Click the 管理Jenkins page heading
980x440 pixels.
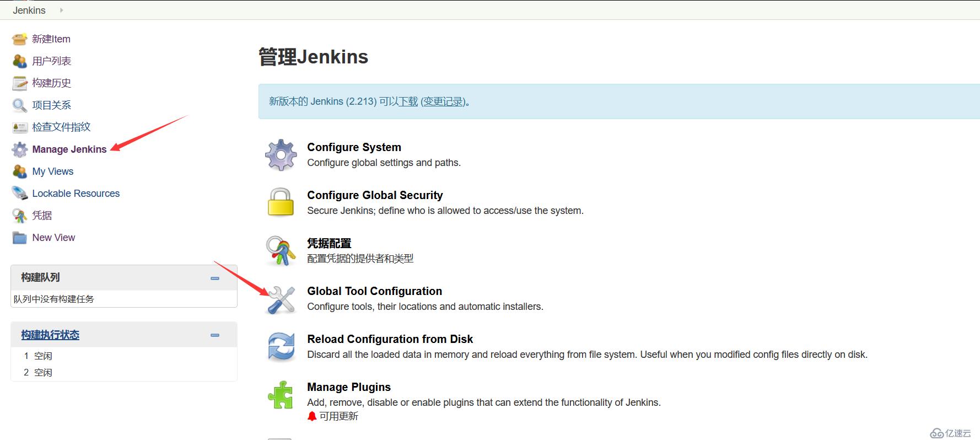[x=313, y=57]
